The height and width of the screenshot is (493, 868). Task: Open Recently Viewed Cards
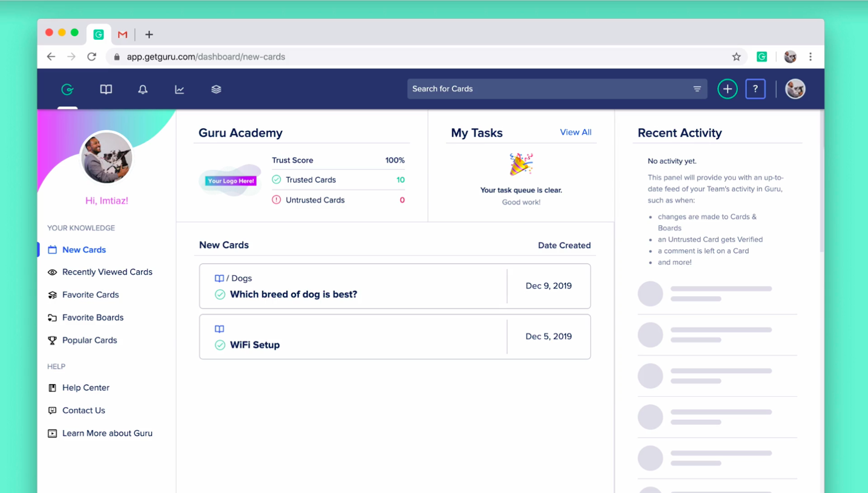[107, 272]
